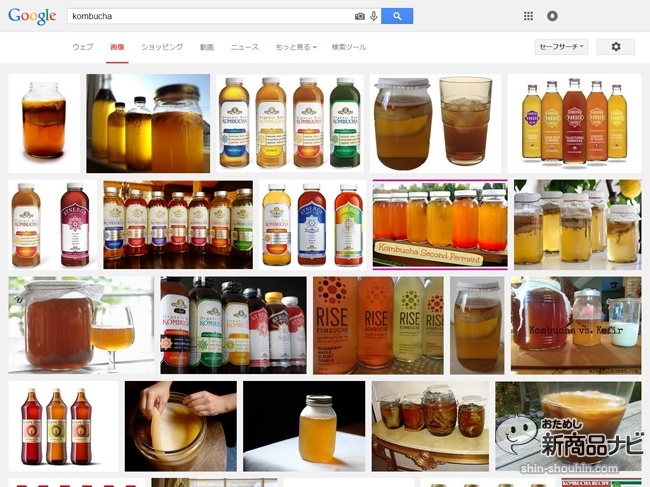Open dark background Kombucha bottles thumbnail

pos(233,325)
